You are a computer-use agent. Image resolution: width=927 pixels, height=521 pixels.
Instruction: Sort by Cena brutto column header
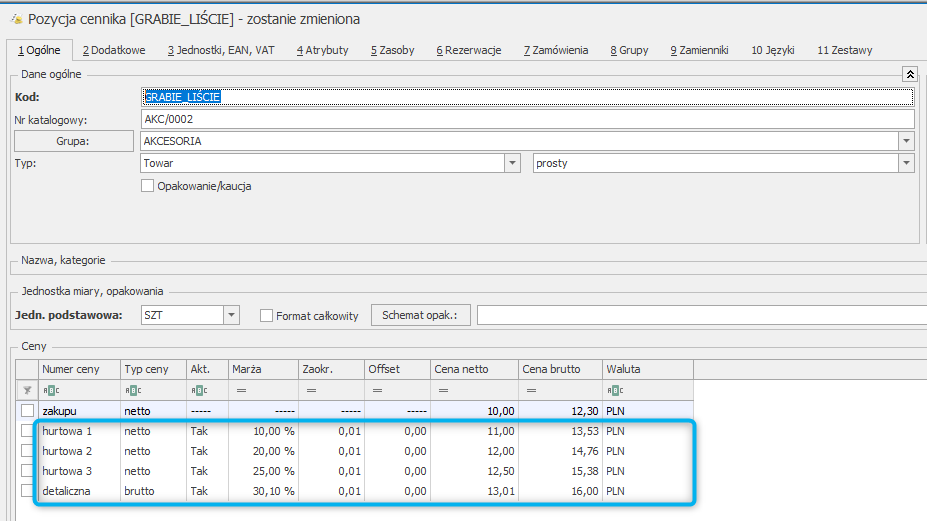click(560, 369)
